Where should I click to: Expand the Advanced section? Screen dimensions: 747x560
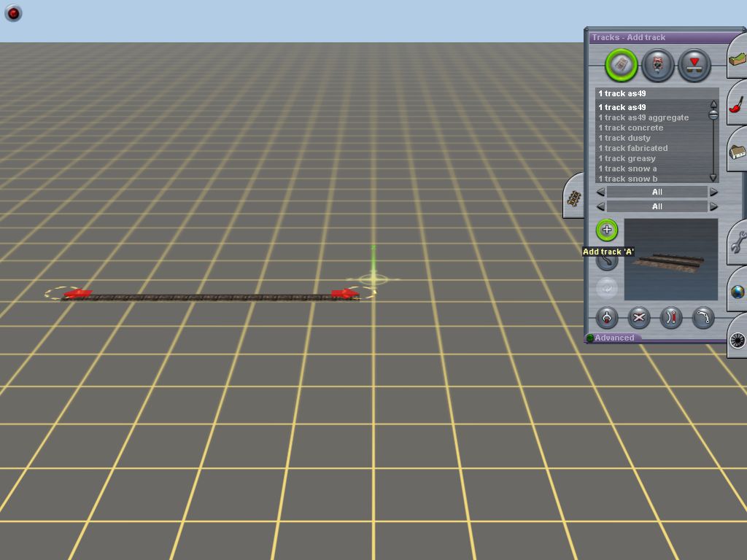coord(614,338)
